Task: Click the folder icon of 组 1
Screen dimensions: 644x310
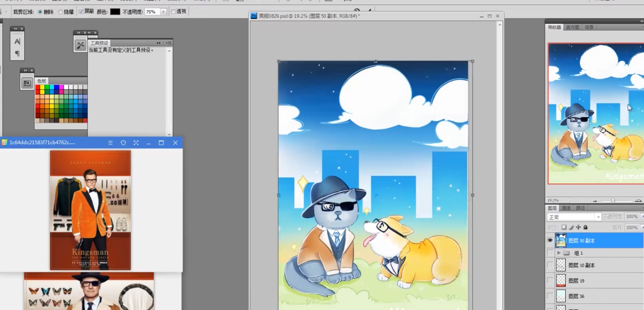Action: 566,253
